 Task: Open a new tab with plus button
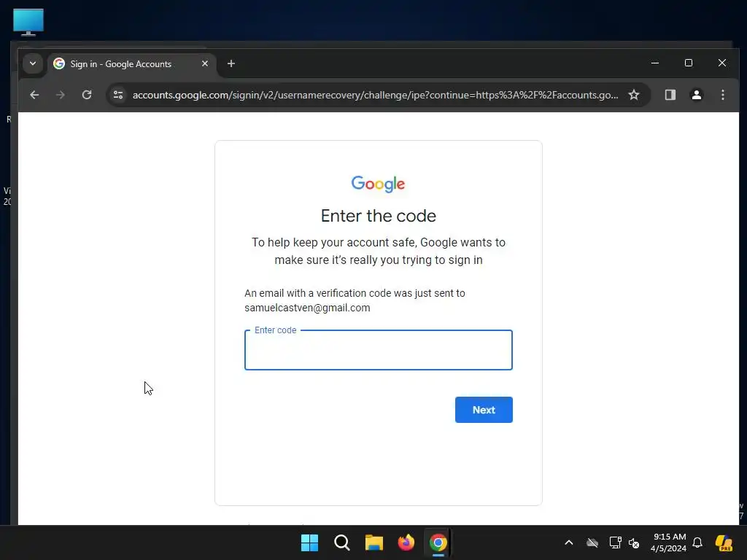[x=231, y=63]
